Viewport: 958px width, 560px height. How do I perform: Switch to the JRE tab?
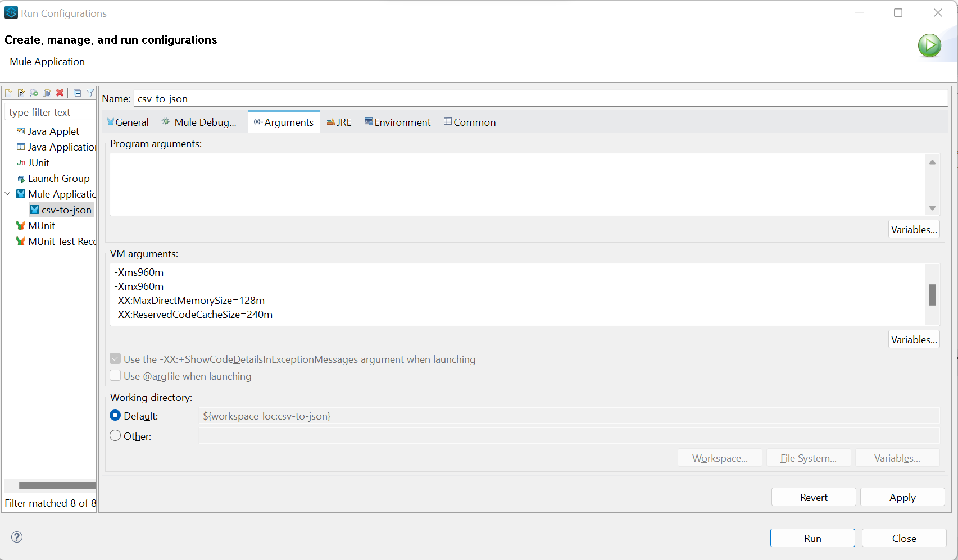339,122
